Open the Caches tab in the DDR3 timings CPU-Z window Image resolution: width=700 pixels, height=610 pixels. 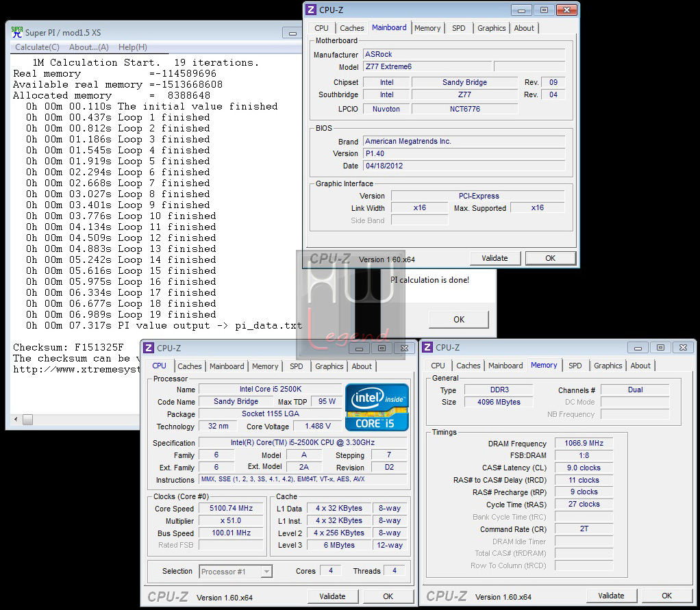tap(468, 366)
